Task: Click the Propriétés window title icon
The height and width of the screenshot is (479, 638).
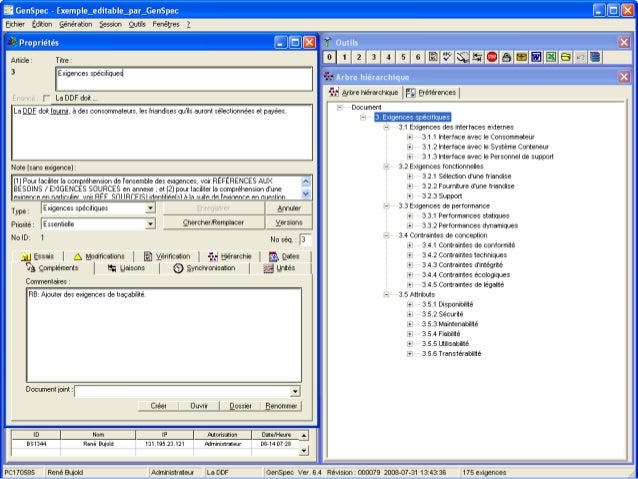Action: [x=13, y=42]
